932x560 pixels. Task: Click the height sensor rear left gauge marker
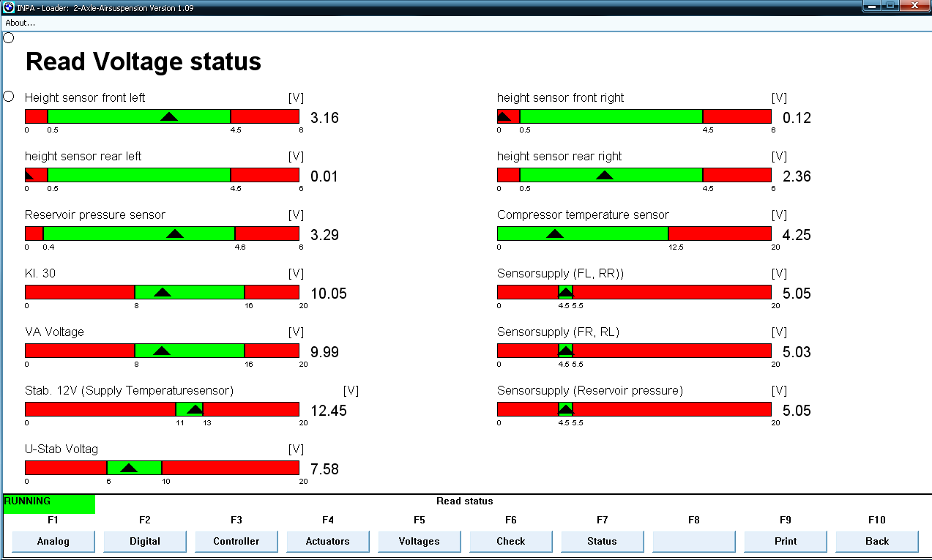click(29, 175)
